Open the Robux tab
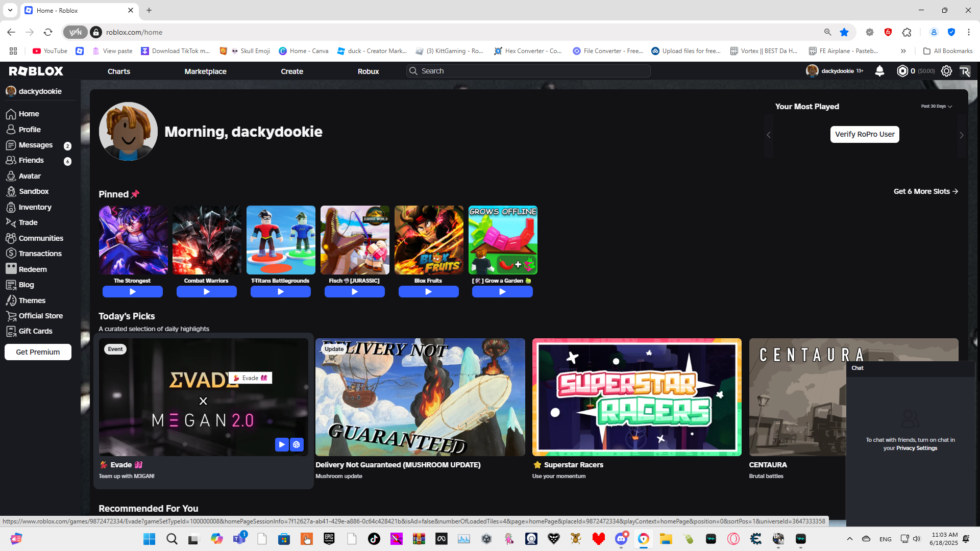Viewport: 980px width, 551px height. pos(369,71)
